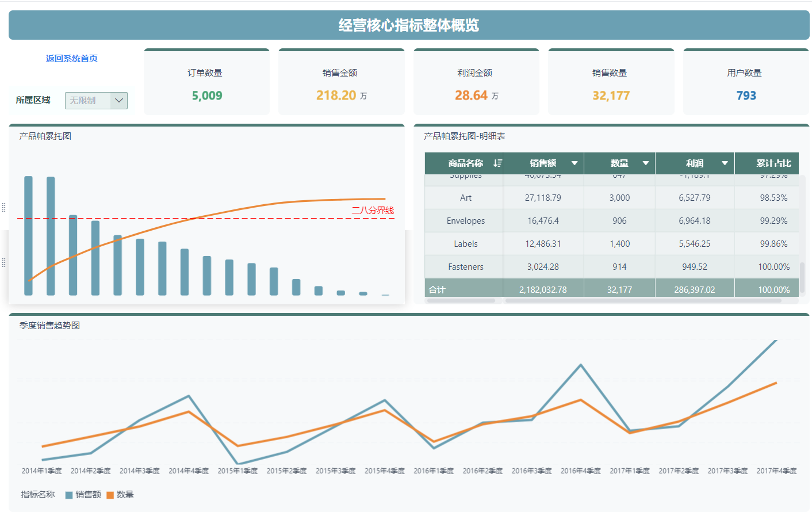812x512 pixels.
Task: Expand the 所属区域 无限制 dropdown
Action: coord(96,101)
